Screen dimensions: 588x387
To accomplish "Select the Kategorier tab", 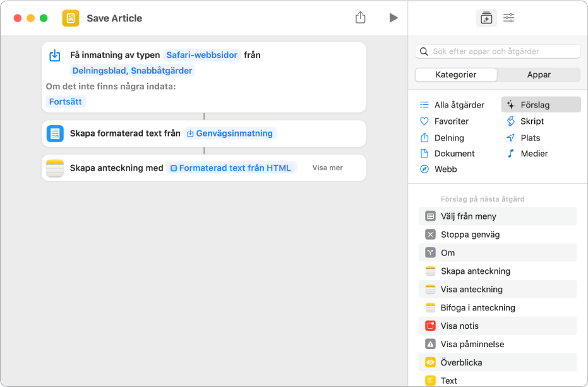I will 456,75.
